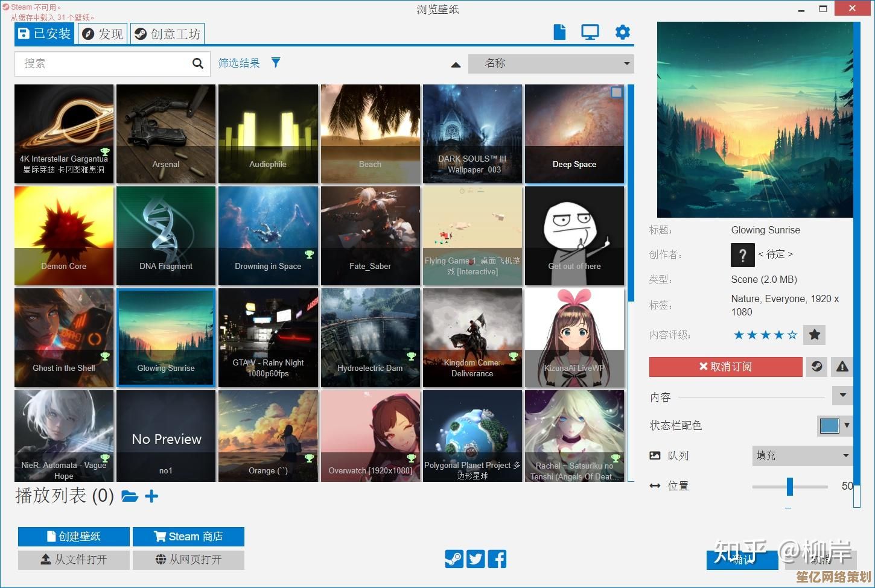Switch to the 发现 tab
The image size is (875, 588).
click(103, 34)
